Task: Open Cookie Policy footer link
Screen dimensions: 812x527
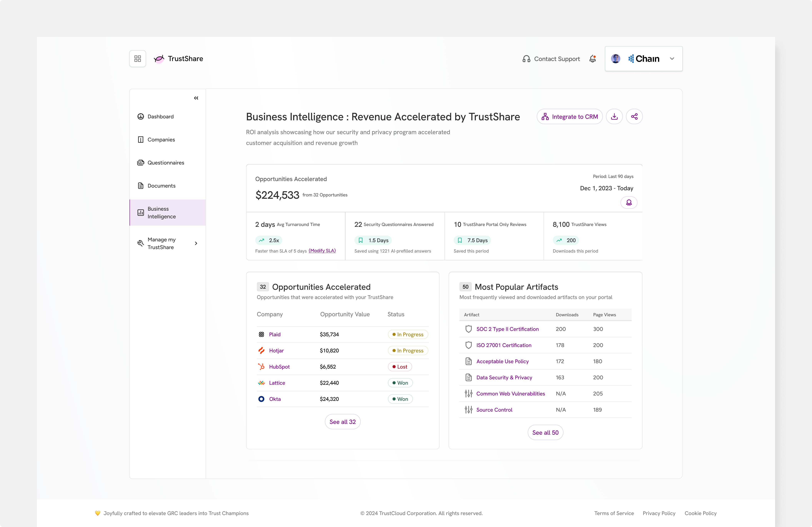Action: tap(701, 513)
